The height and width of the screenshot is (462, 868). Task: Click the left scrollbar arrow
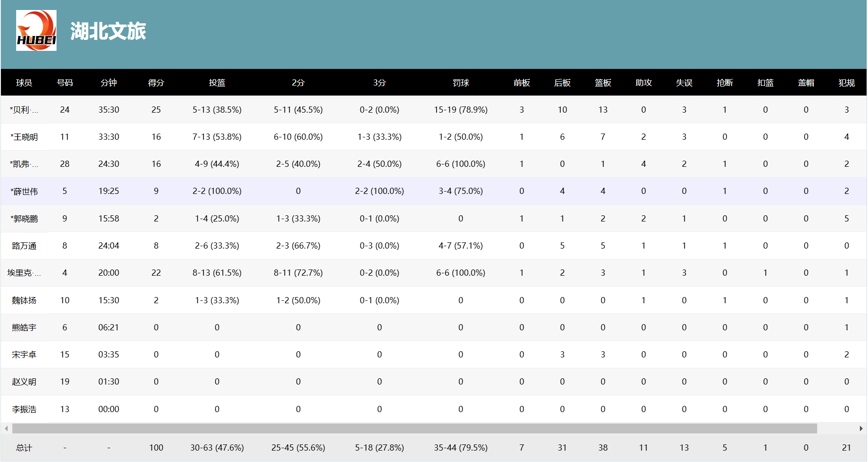(x=6, y=428)
